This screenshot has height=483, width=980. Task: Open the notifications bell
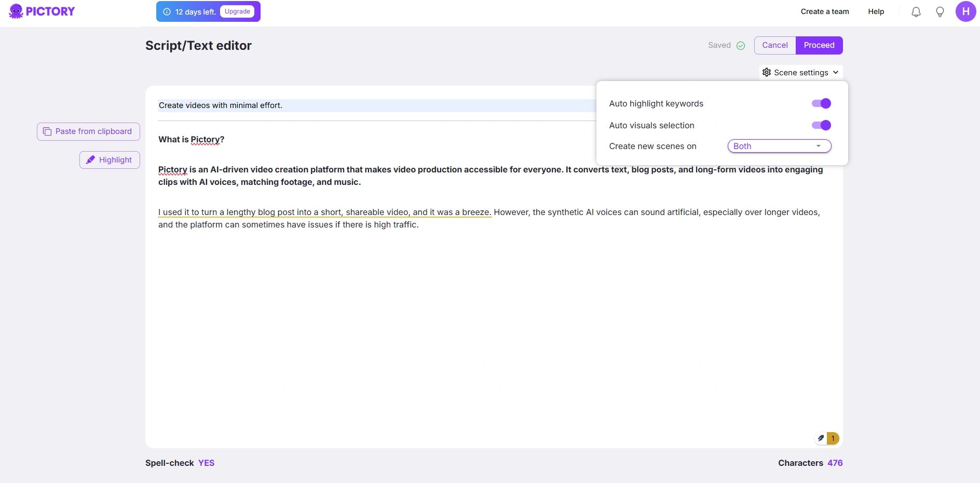click(916, 12)
